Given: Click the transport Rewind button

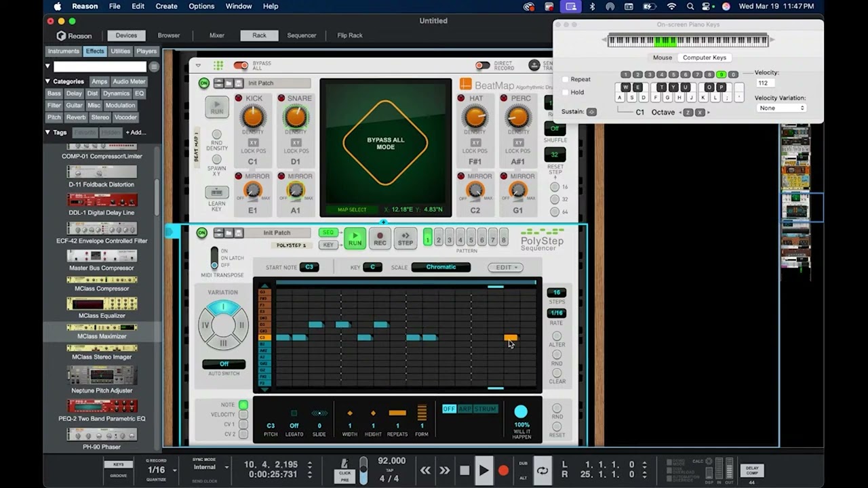Looking at the screenshot, I should point(425,470).
